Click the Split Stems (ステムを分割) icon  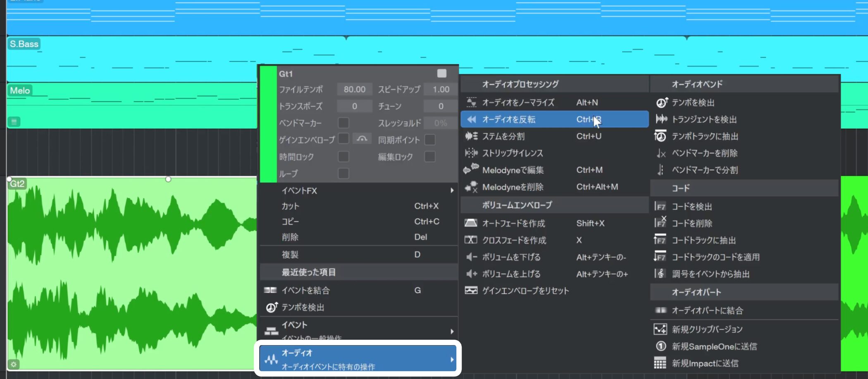pyautogui.click(x=471, y=136)
